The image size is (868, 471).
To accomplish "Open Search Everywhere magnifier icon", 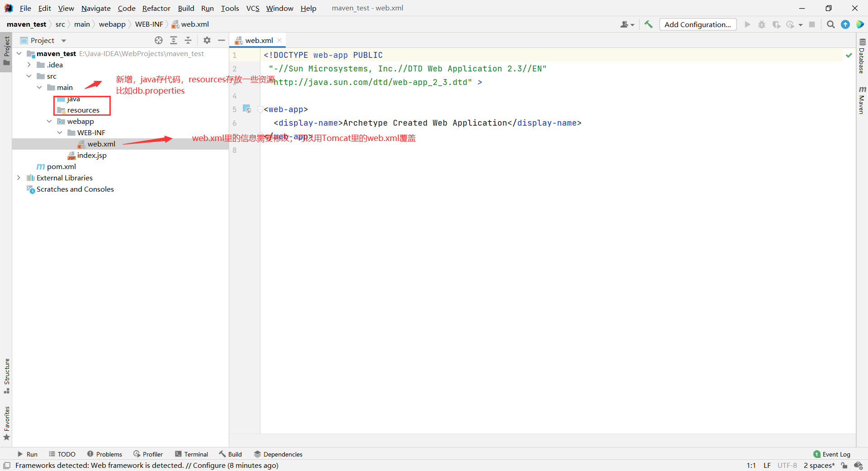I will 830,24.
